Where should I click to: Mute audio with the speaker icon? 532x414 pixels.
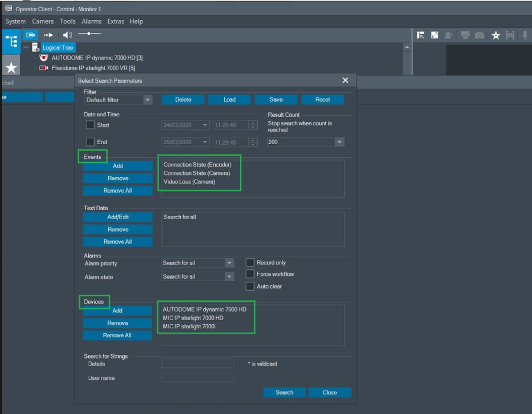(67, 35)
